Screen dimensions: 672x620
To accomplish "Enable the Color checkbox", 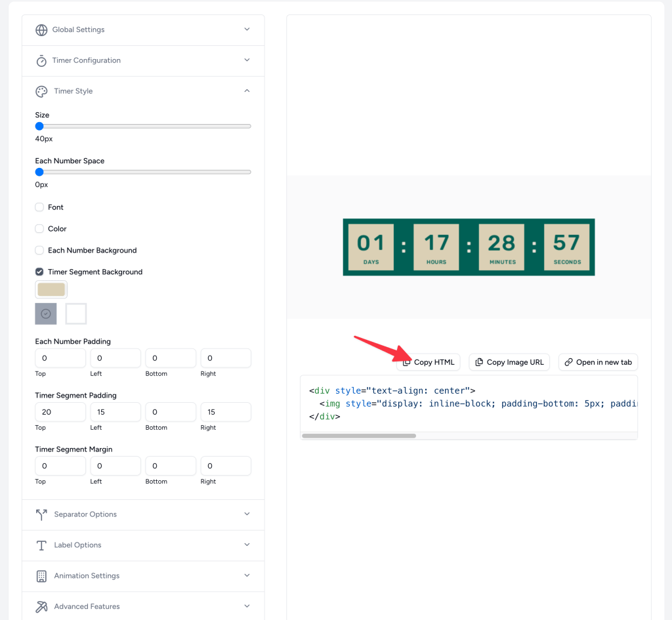I will click(39, 228).
